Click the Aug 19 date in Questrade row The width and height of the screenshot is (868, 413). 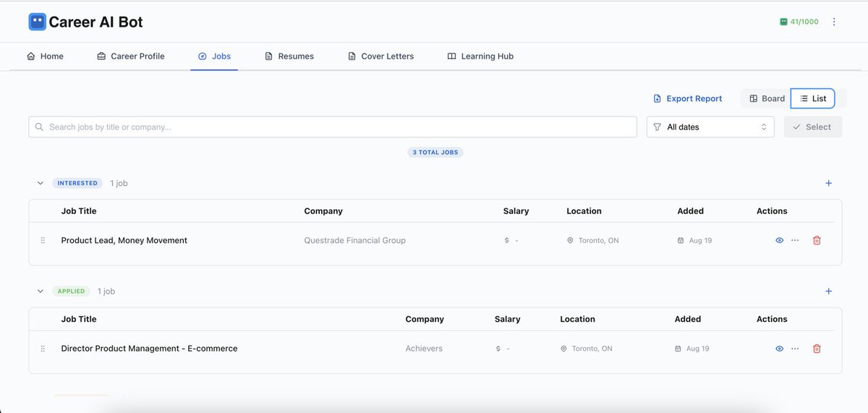point(694,241)
